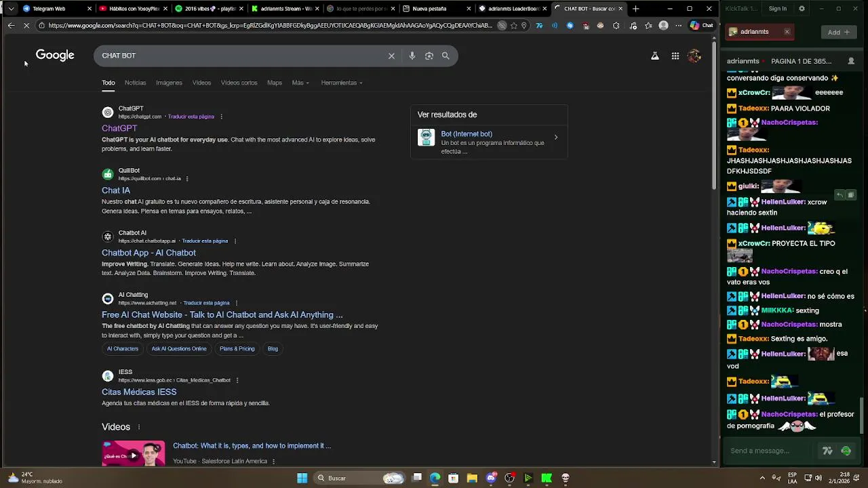This screenshot has height=488, width=868.
Task: Select the Videos cortos search filter
Action: coord(239,83)
